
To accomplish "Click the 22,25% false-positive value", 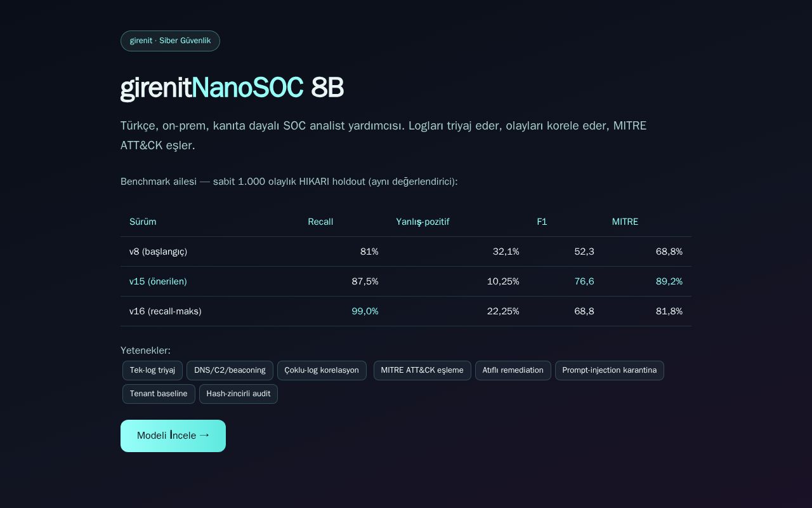I will point(503,311).
